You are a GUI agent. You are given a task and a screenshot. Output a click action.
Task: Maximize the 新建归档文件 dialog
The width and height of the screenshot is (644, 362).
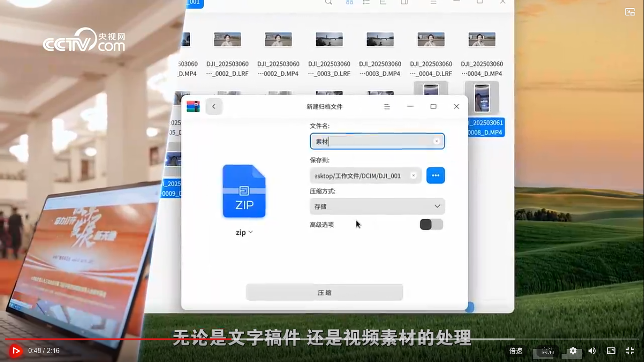tap(433, 107)
